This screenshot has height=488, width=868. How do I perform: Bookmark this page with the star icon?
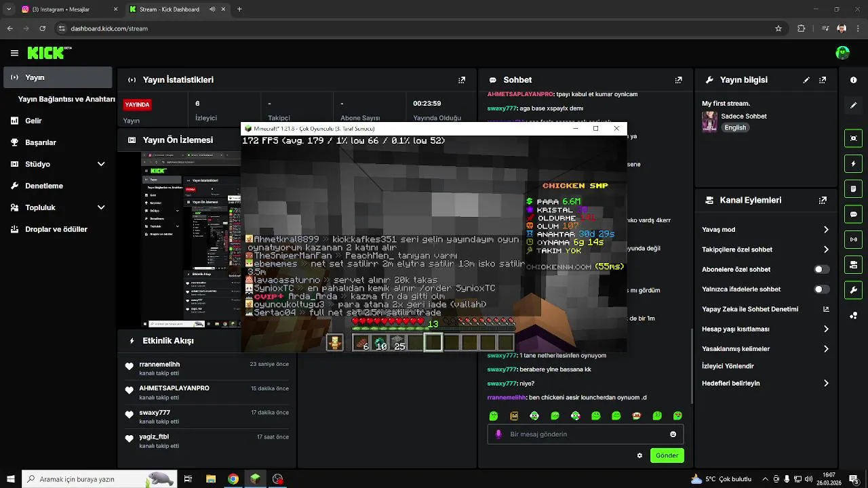pos(778,28)
